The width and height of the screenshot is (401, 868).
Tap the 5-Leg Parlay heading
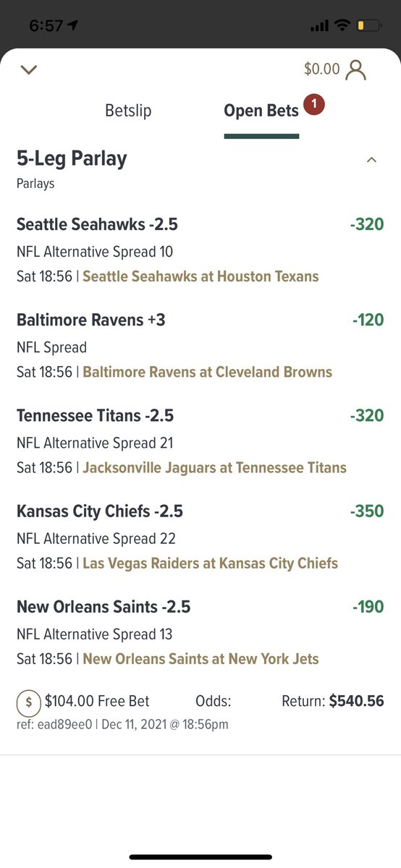(72, 159)
